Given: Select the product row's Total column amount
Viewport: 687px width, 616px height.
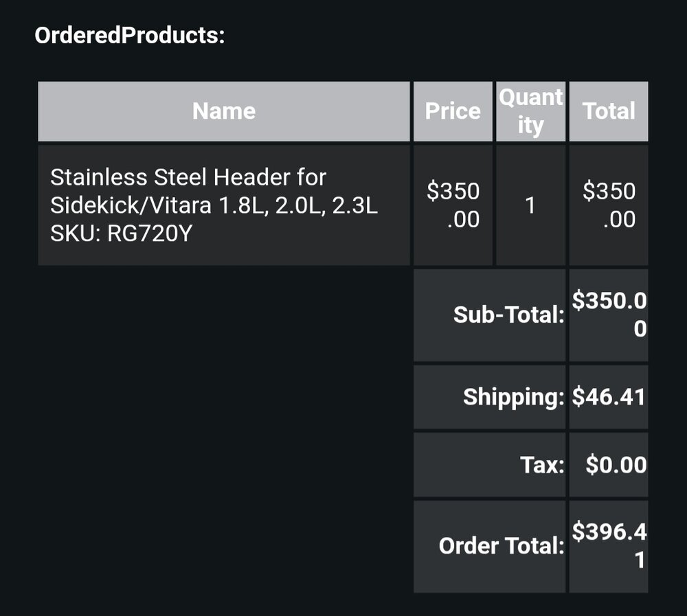Looking at the screenshot, I should [609, 205].
